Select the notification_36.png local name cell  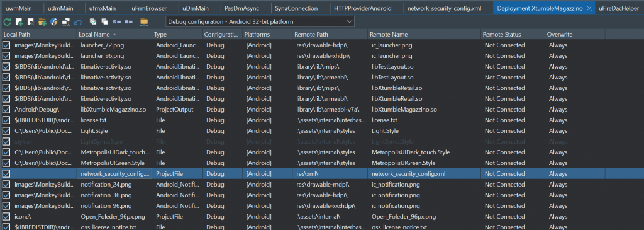(x=114, y=195)
